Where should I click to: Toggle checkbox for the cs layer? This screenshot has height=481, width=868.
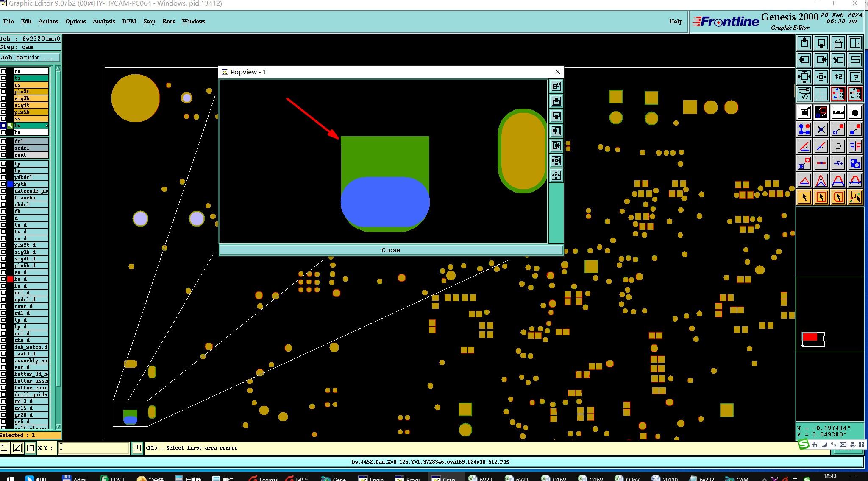[3, 85]
